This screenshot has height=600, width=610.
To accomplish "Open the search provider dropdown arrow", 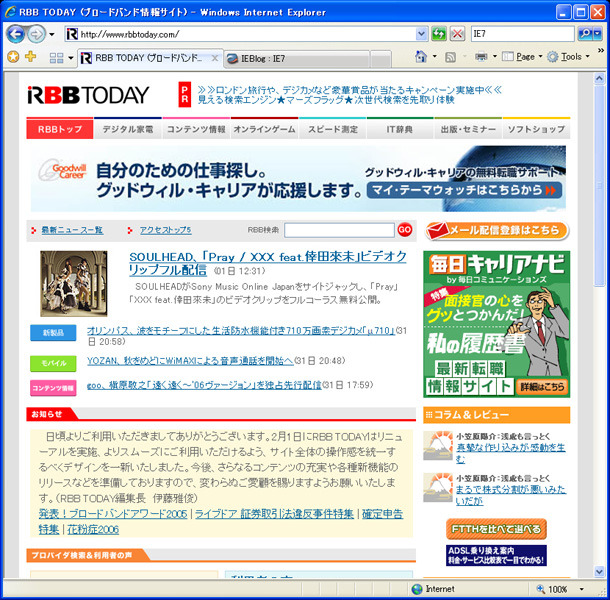I will coord(598,34).
